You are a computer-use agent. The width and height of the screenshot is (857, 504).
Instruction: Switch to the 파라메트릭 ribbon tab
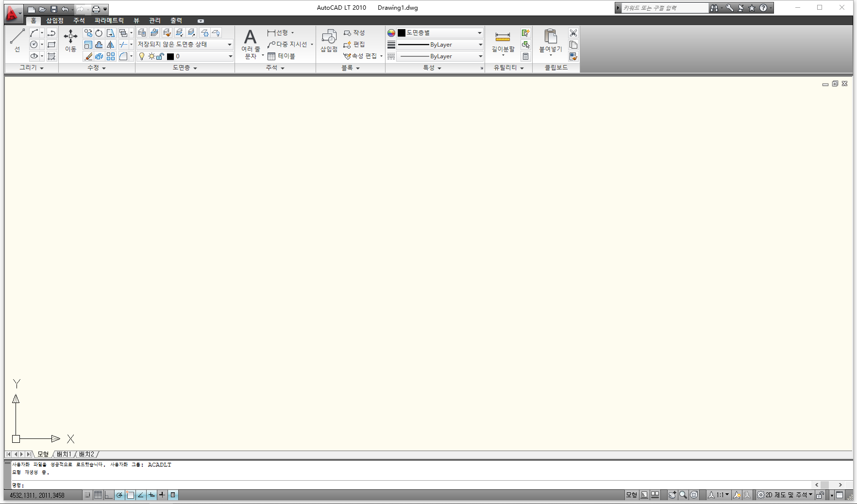point(109,20)
